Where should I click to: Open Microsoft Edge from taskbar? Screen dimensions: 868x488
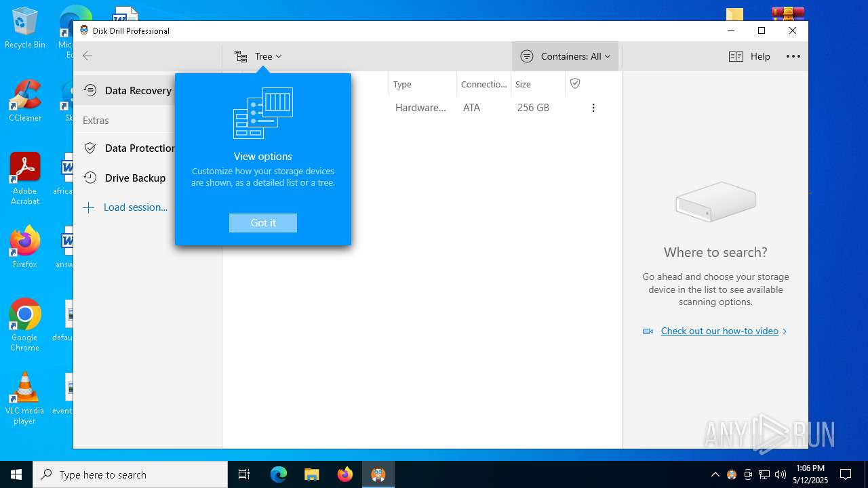click(279, 474)
